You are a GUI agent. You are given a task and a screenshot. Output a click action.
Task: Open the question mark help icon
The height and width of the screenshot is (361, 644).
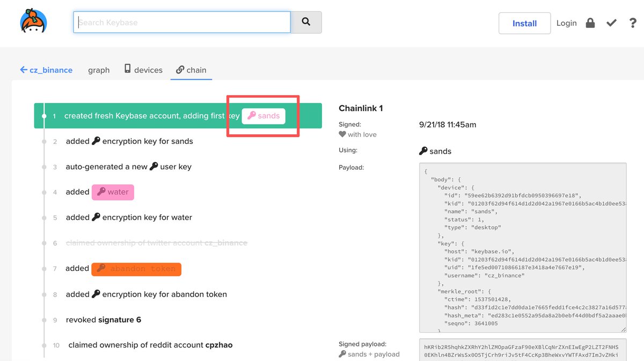[633, 23]
